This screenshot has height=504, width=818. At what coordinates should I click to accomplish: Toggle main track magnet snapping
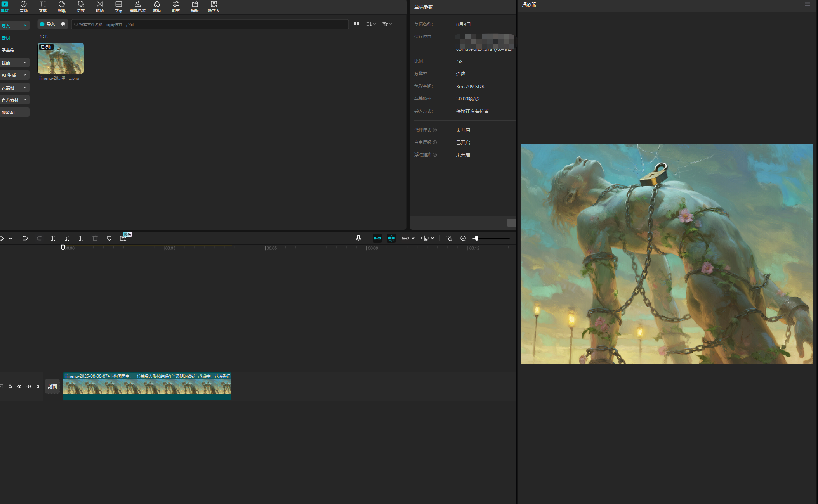[377, 238]
